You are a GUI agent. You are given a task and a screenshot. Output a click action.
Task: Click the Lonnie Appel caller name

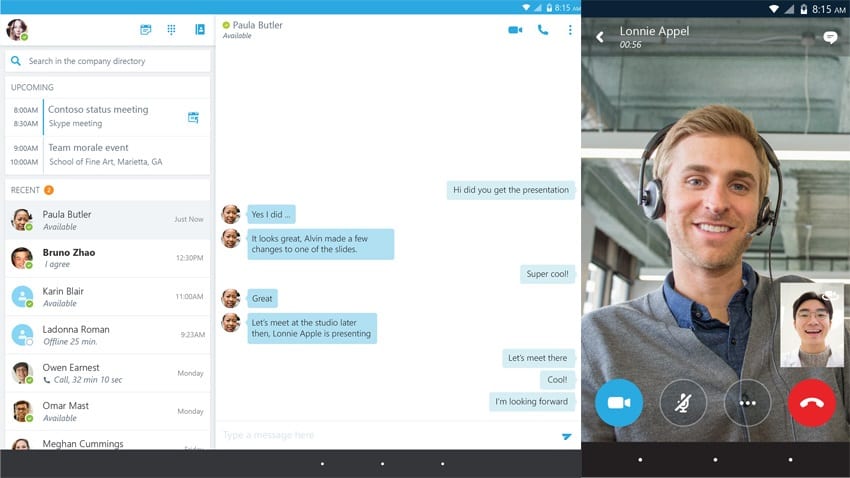coord(654,31)
